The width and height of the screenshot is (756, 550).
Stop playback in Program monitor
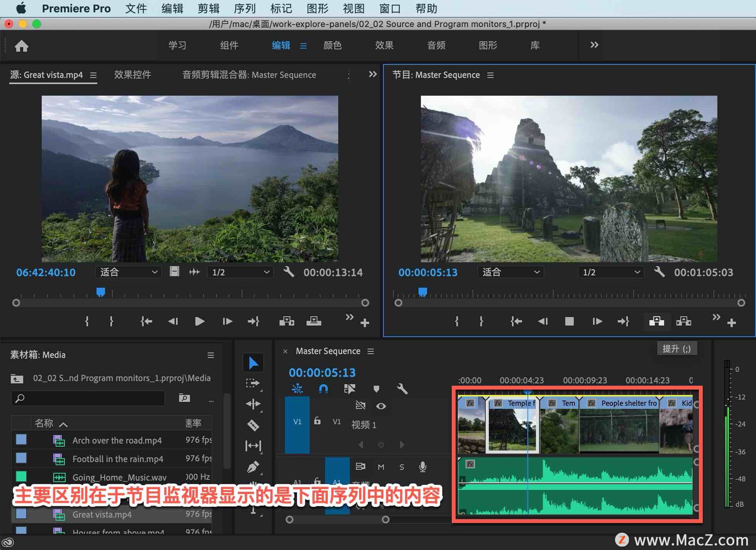569,321
